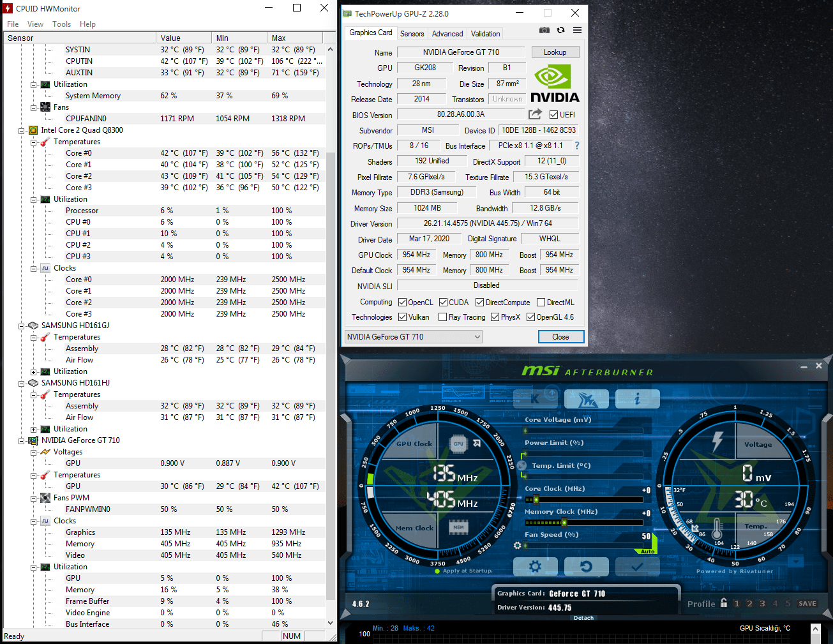Click the lightning bolt voltage icon

717,441
